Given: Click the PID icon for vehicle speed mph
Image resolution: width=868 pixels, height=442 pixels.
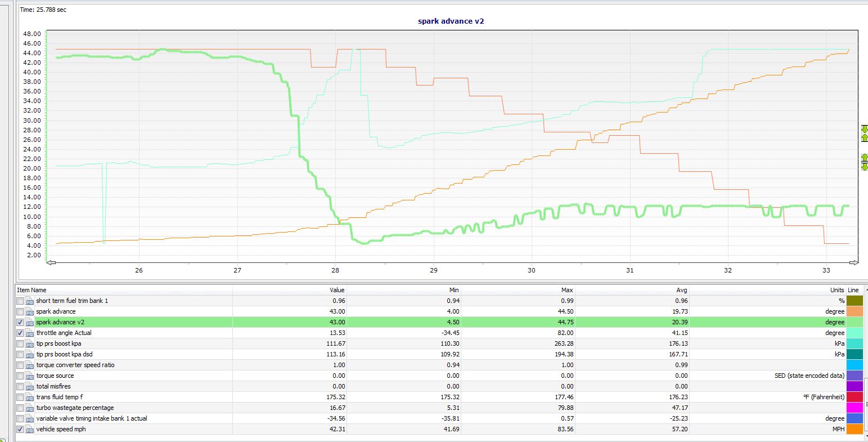Looking at the screenshot, I should pyautogui.click(x=30, y=429).
